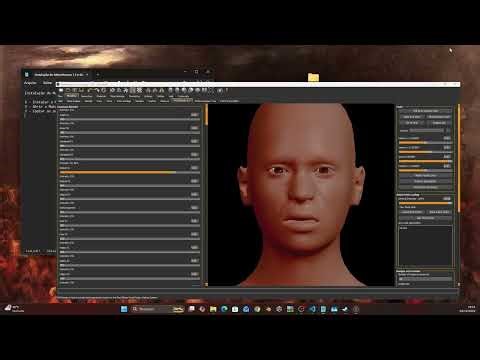This screenshot has height=360, width=480.
Task: Add a new tab in Notepad
Action: point(98,74)
